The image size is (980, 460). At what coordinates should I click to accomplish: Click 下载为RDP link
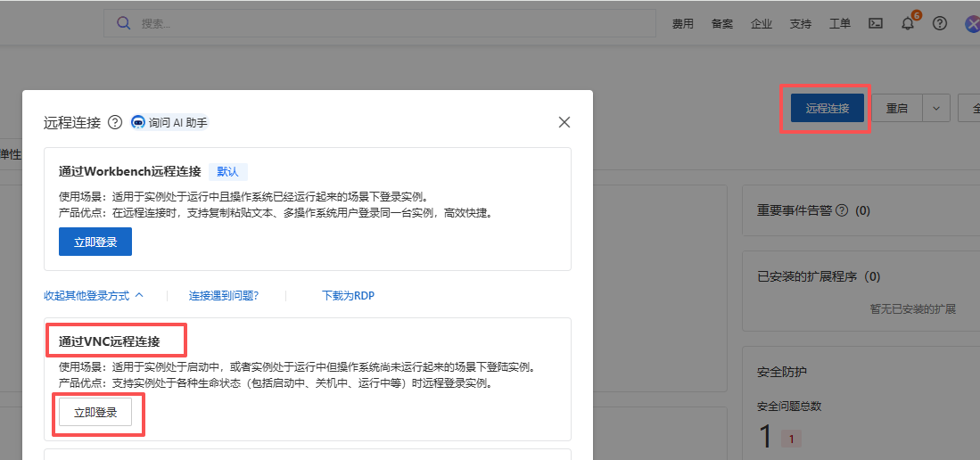coord(348,296)
